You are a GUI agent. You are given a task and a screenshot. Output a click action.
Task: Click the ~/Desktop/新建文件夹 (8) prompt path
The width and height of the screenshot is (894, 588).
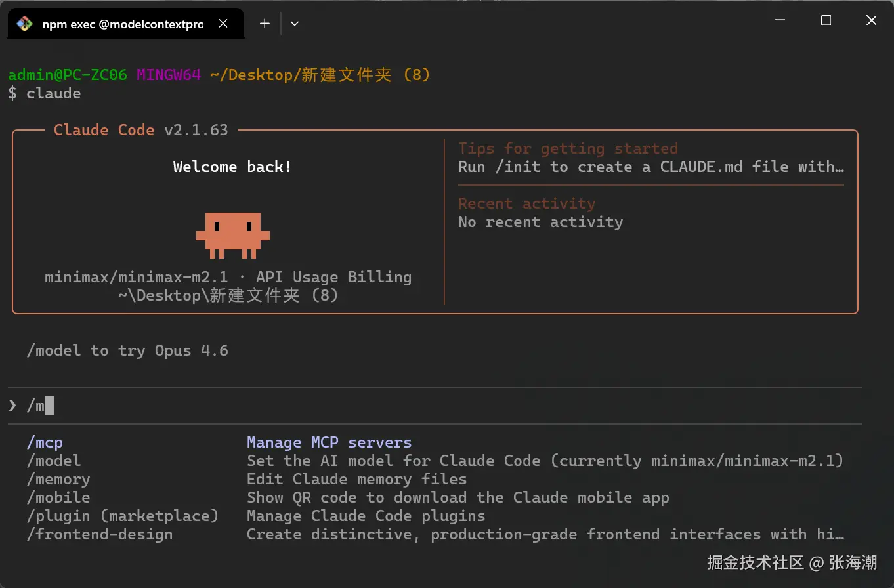(x=320, y=75)
